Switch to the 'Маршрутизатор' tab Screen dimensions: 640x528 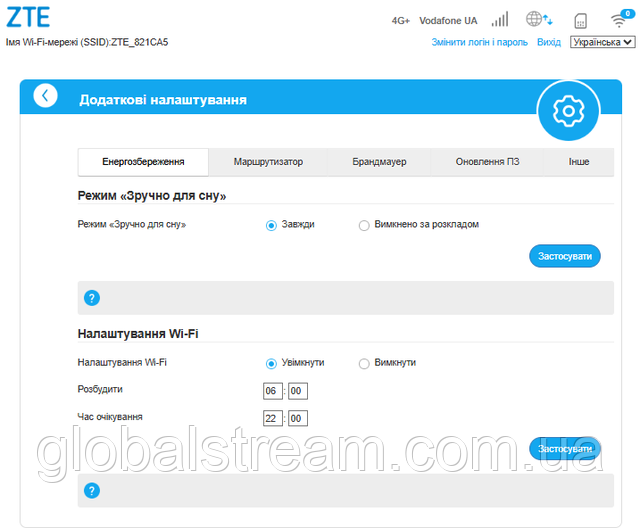268,162
